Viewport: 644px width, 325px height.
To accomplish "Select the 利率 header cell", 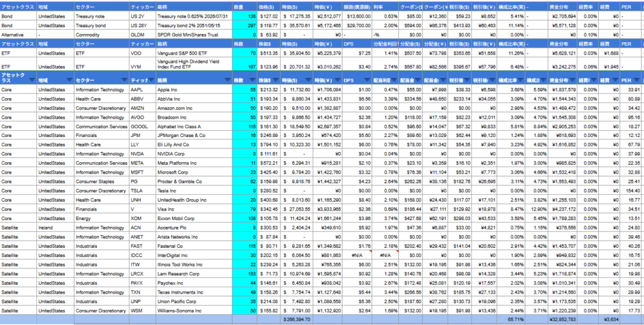I will pyautogui.click(x=386, y=7).
